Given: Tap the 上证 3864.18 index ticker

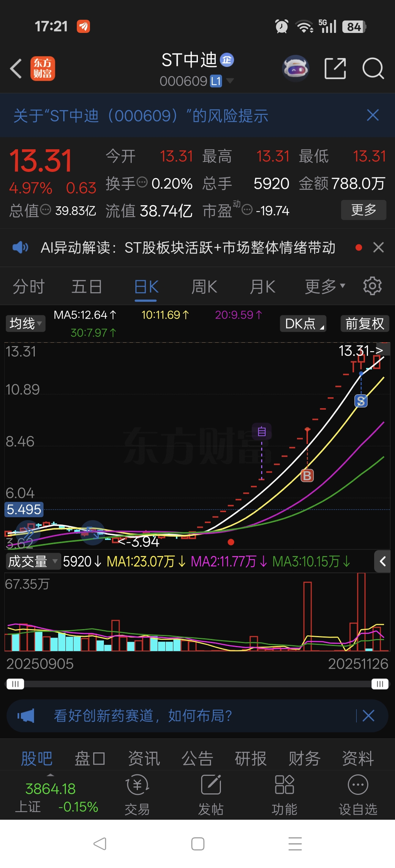Looking at the screenshot, I should (x=56, y=797).
